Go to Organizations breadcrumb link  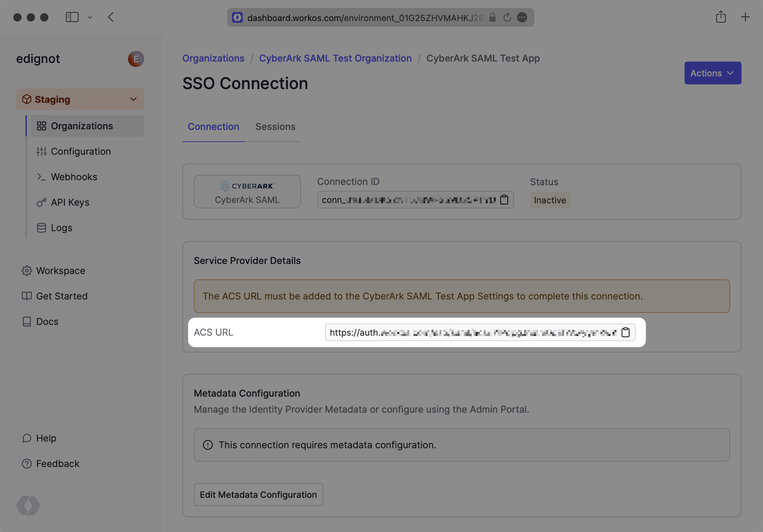click(x=213, y=58)
